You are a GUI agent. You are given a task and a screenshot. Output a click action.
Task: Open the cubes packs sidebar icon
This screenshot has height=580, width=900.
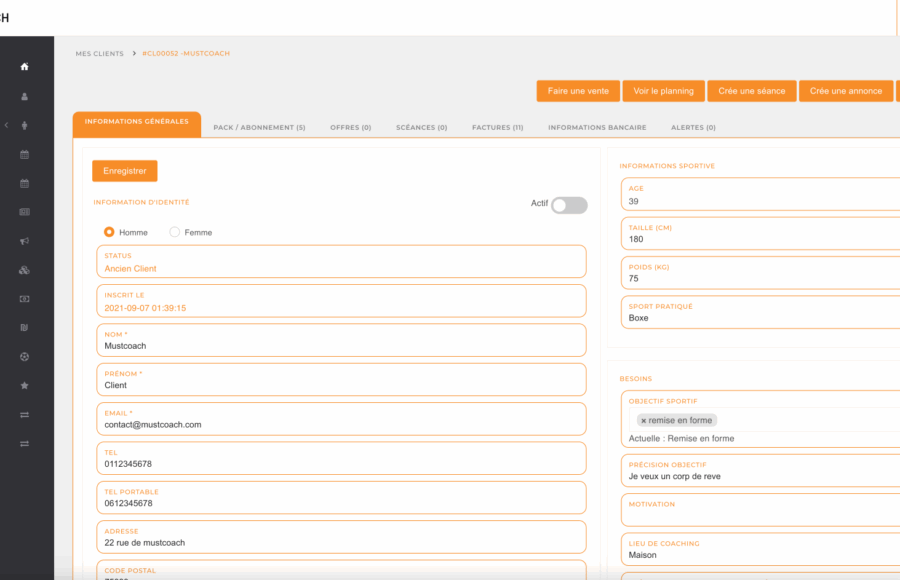click(24, 270)
